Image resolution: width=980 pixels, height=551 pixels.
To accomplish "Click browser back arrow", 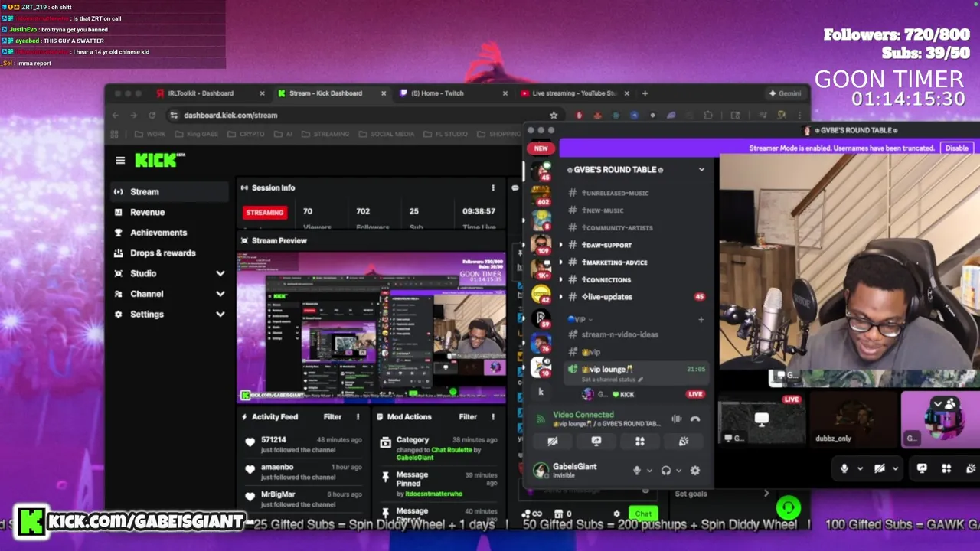I will point(115,116).
